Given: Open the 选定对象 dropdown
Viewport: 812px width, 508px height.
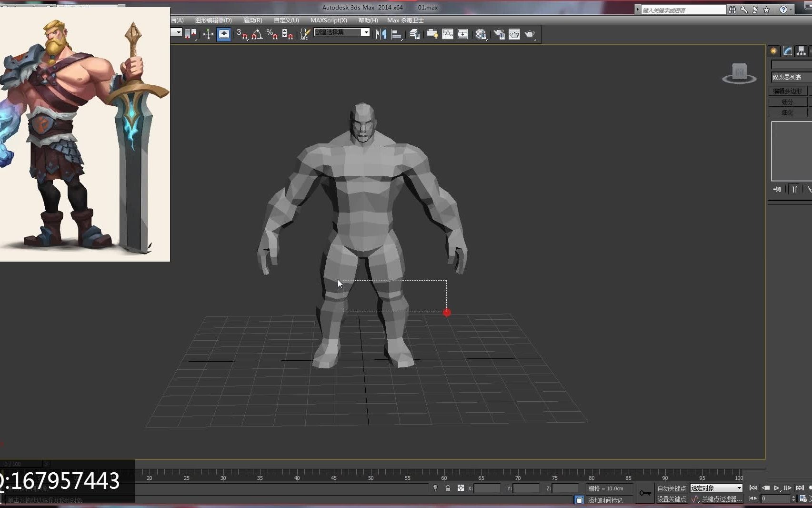Looking at the screenshot, I should 716,488.
